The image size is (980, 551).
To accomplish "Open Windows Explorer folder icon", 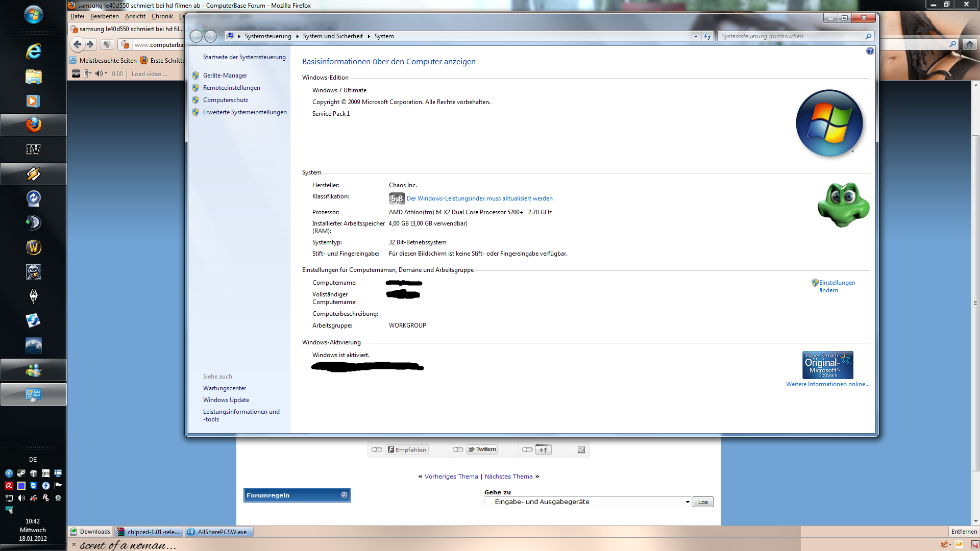I will (x=33, y=77).
